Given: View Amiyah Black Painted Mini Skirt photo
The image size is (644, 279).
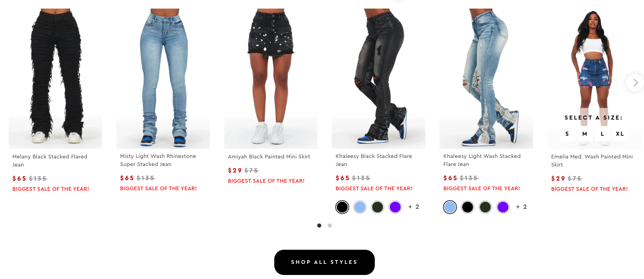Looking at the screenshot, I should tap(271, 78).
